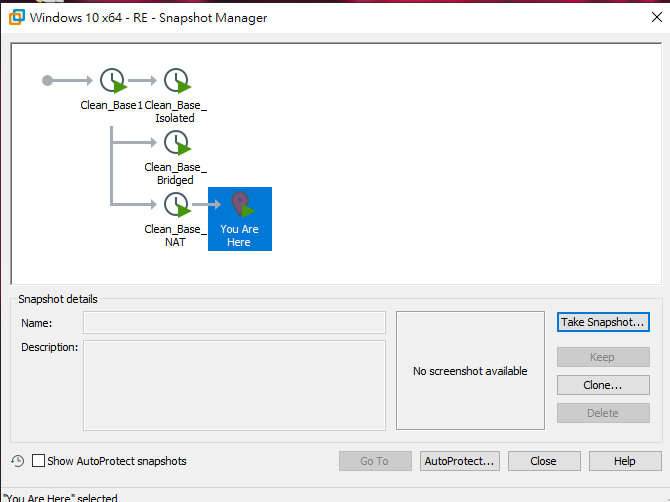Click the snapshot Name field
Viewport: 670px width, 502px height.
coord(234,323)
